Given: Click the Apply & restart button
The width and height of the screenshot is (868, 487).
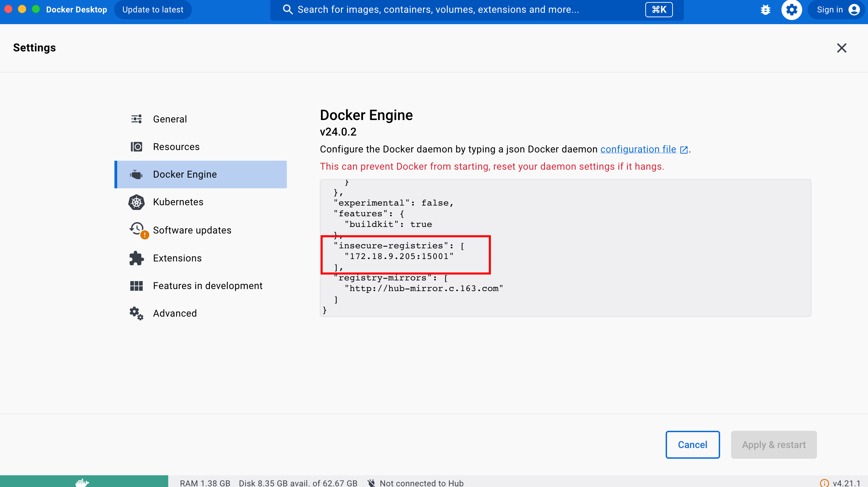Looking at the screenshot, I should (774, 445).
